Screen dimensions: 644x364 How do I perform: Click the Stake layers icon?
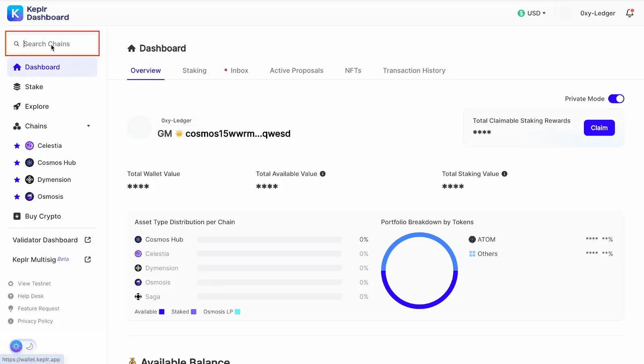click(x=17, y=87)
